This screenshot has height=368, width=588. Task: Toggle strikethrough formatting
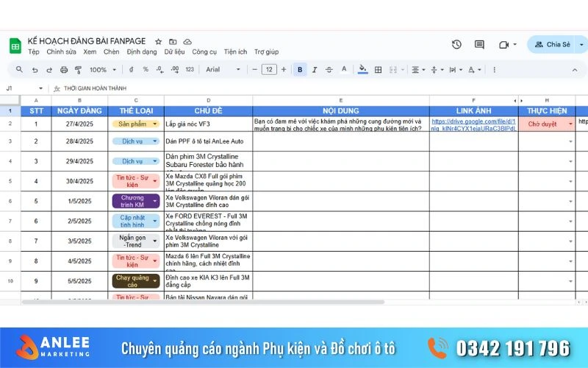click(x=329, y=70)
